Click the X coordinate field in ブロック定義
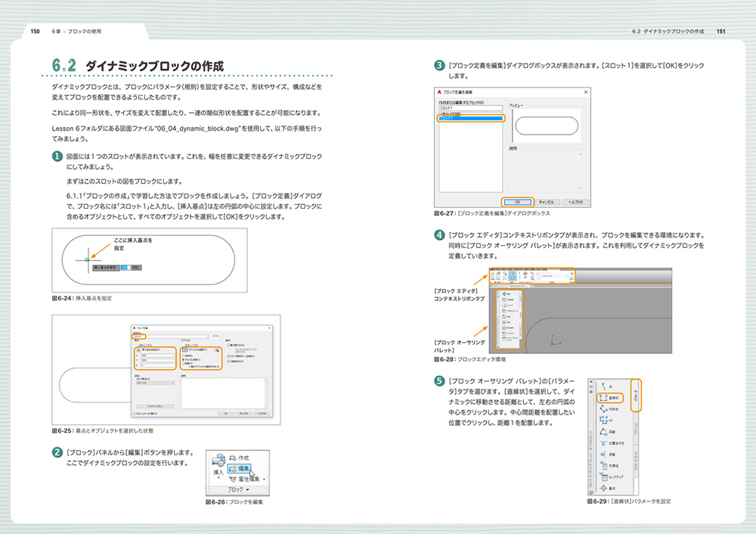This screenshot has width=756, height=534. tap(157, 355)
